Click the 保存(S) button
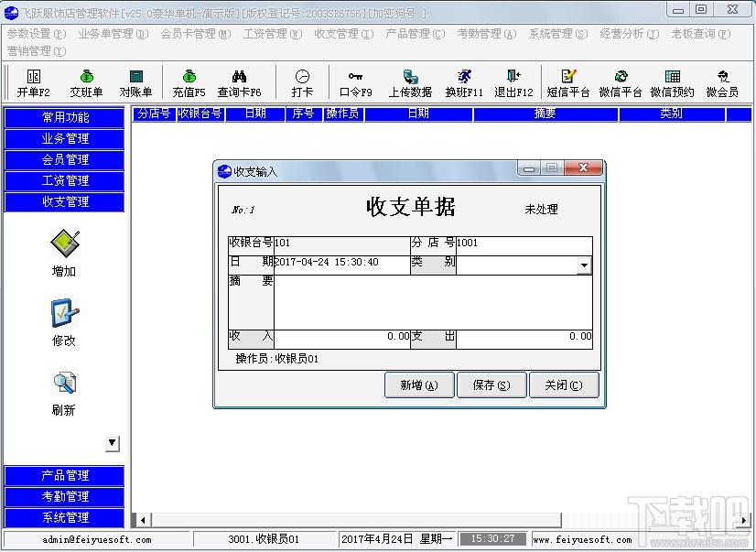Image resolution: width=756 pixels, height=552 pixels. click(491, 385)
